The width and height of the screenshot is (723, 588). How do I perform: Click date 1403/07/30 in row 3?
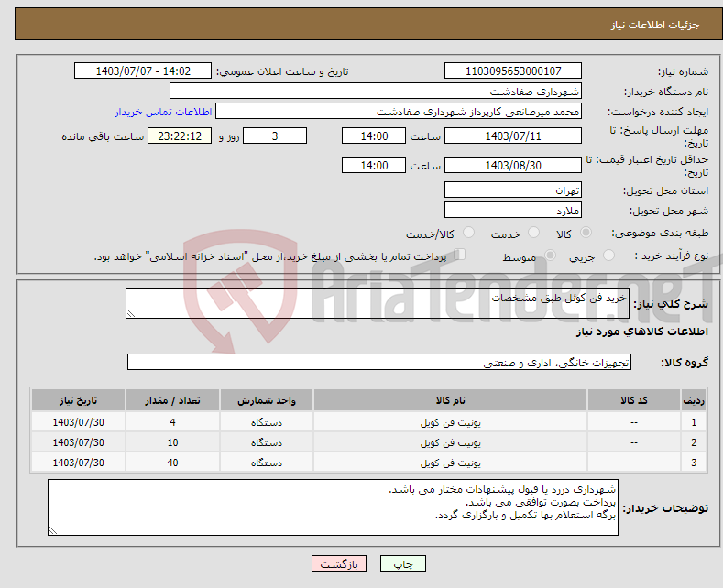pyautogui.click(x=79, y=463)
